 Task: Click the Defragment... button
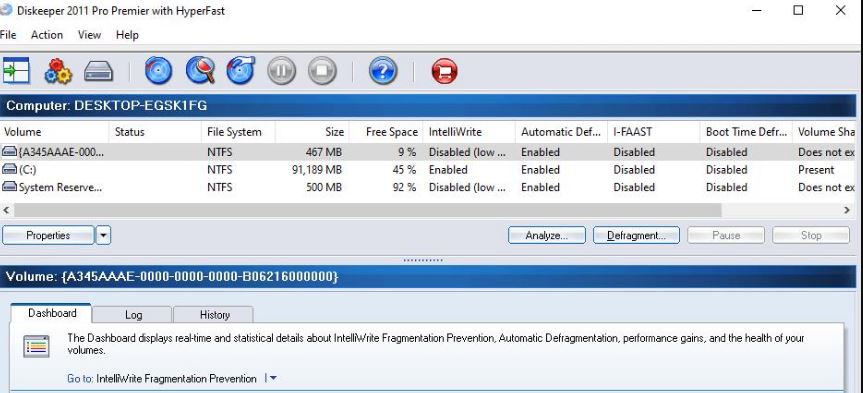(636, 236)
